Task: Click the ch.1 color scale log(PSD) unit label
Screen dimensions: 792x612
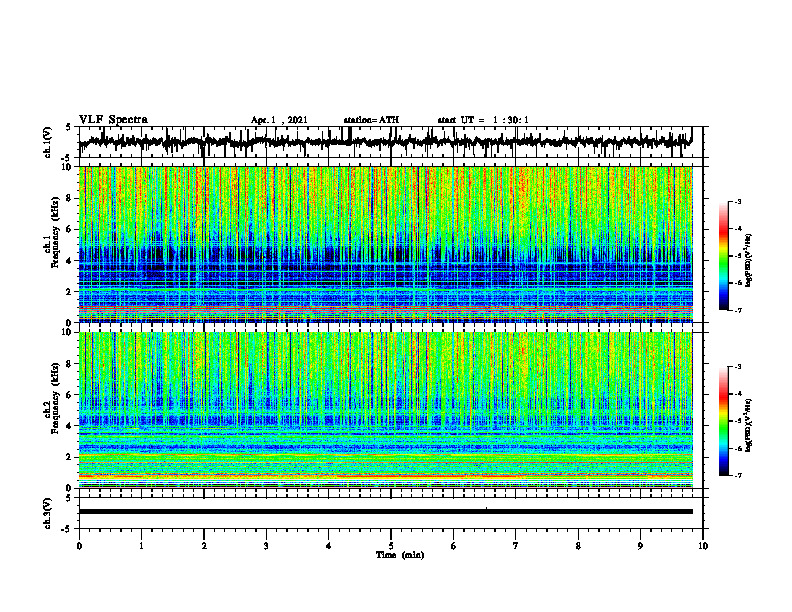Action: coord(749,260)
